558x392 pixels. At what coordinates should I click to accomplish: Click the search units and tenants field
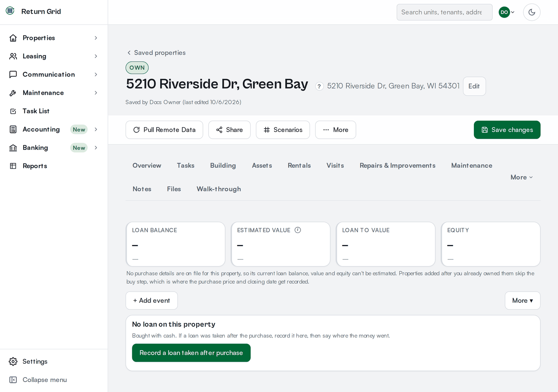point(444,12)
